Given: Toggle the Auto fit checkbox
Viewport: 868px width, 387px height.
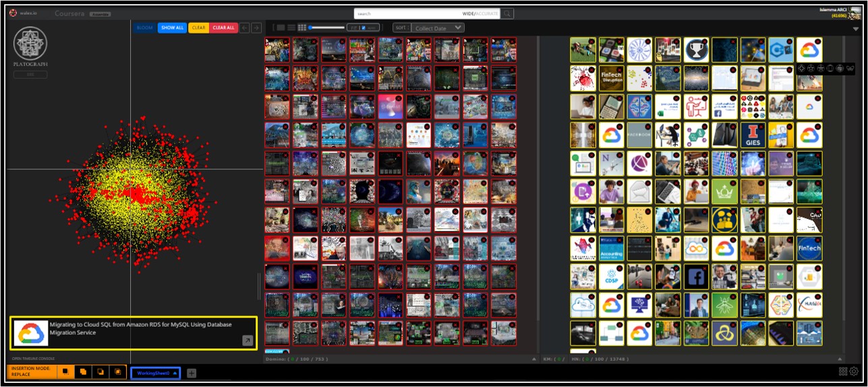Looking at the screenshot, I should click(364, 28).
